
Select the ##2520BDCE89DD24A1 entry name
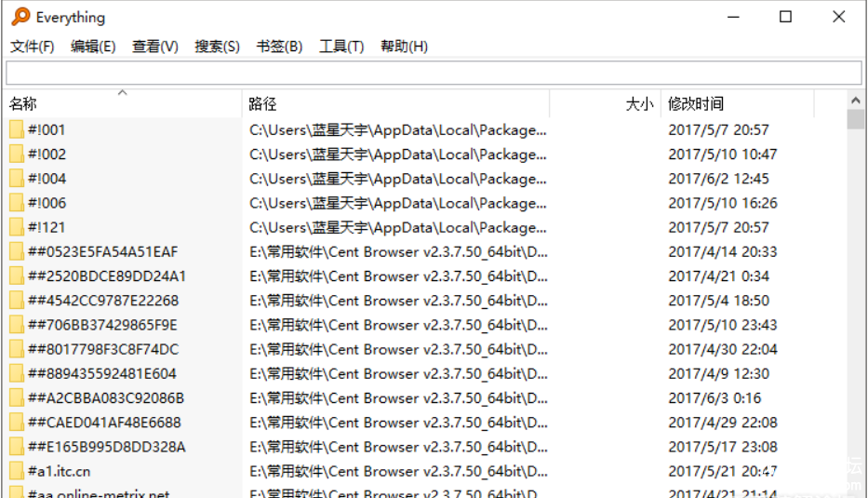pyautogui.click(x=107, y=276)
